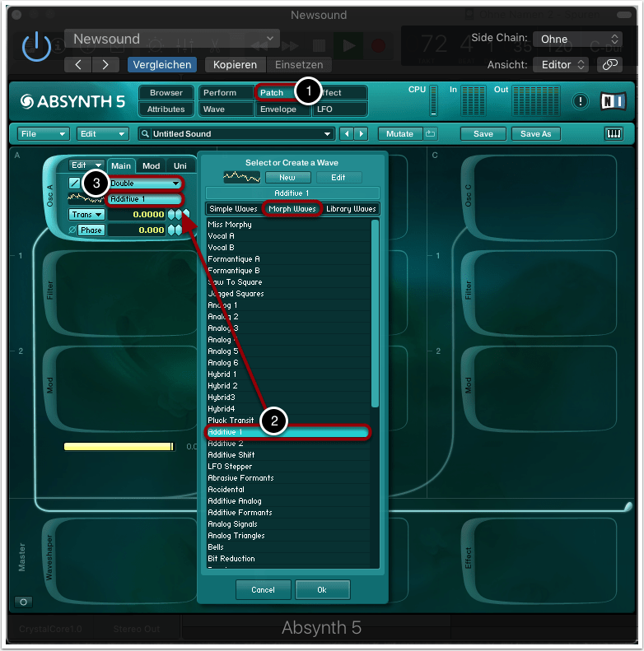Open the Newsound preset dropdown

(172, 39)
